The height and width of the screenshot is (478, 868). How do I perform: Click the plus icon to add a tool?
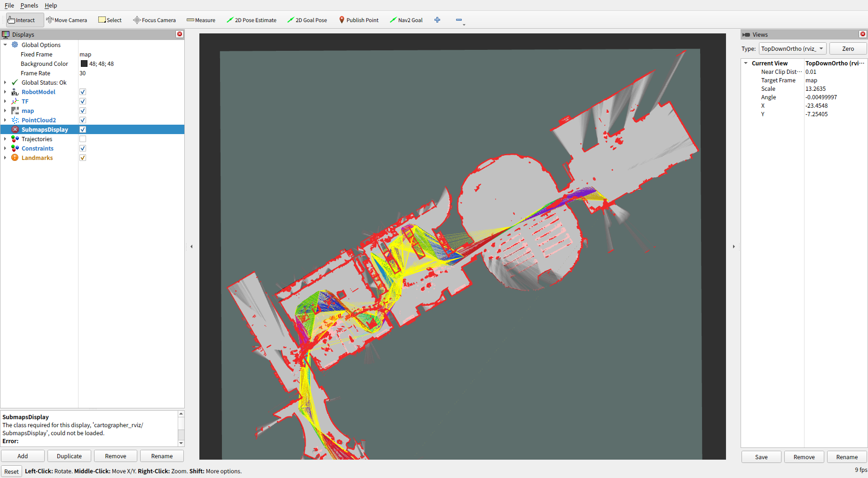pos(437,20)
